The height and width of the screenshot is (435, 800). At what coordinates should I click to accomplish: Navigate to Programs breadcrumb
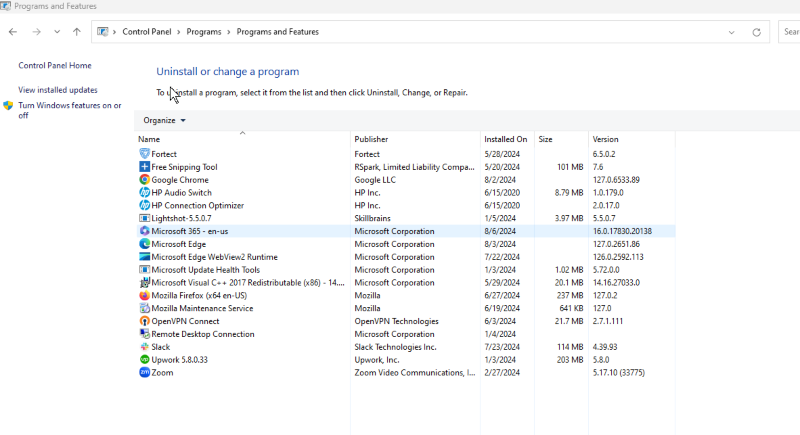coord(204,32)
